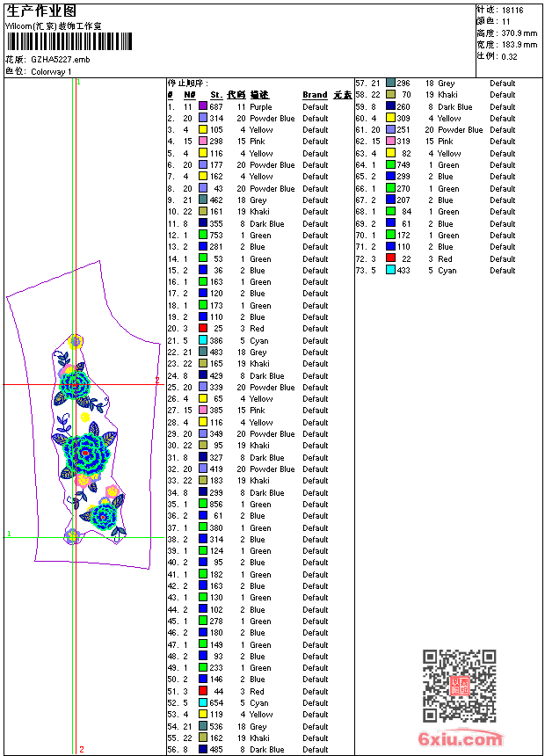The height and width of the screenshot is (756, 545).
Task: Click the top green rose in preview
Action: point(75,384)
